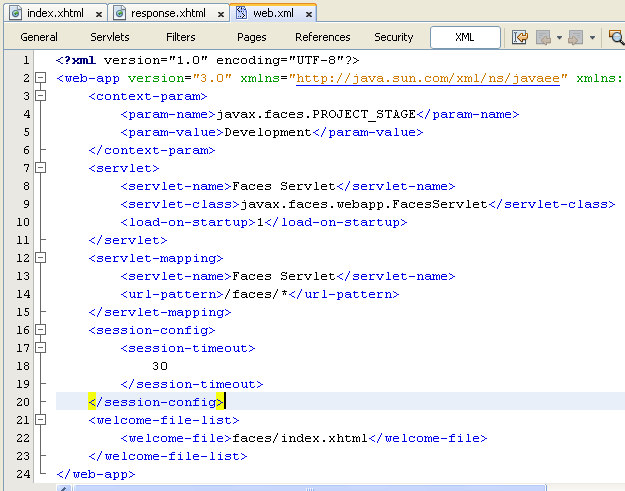Collapse the servlet fold on line 7
Image resolution: width=625 pixels, height=491 pixels.
(x=40, y=168)
